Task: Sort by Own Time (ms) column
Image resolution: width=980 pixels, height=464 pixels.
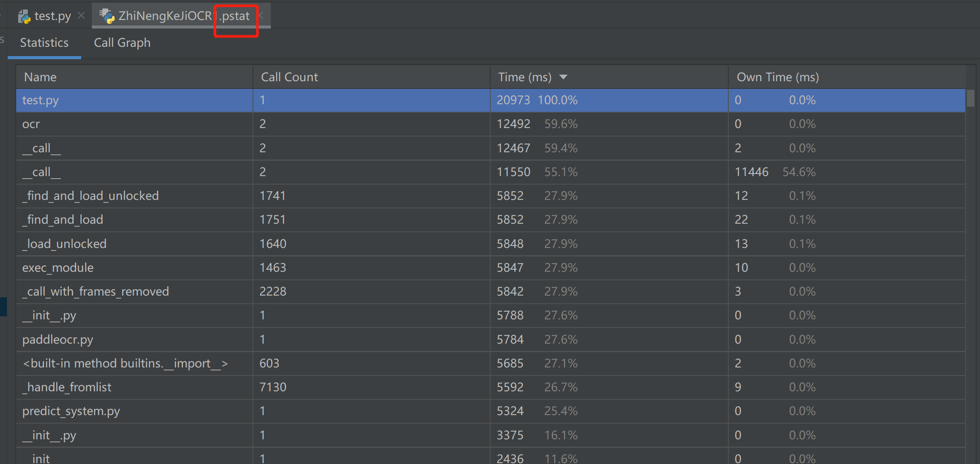Action: click(777, 77)
